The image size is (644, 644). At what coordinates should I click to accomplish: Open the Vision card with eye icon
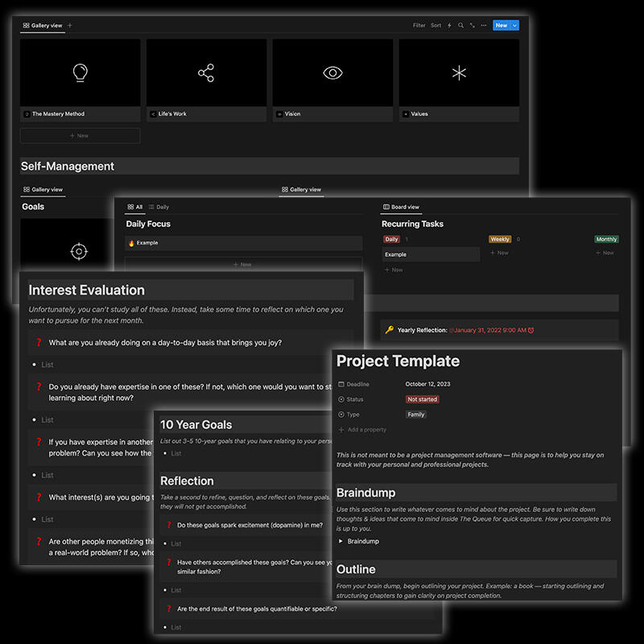tap(332, 73)
